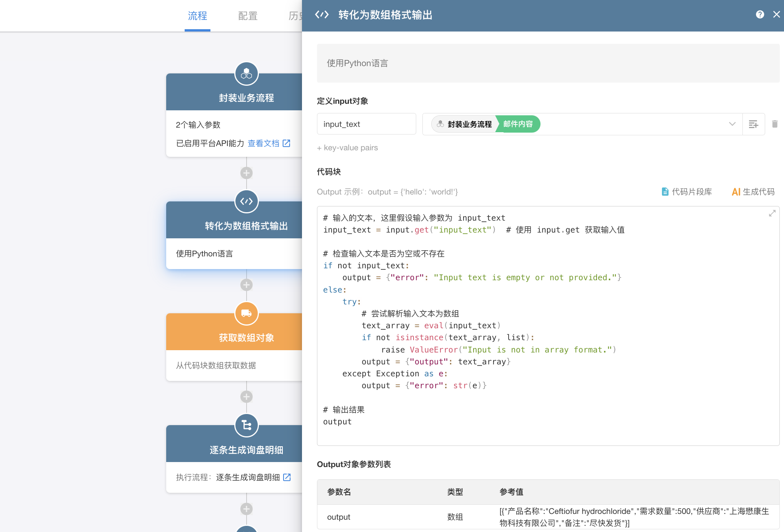Image resolution: width=784 pixels, height=532 pixels.
Task: Click the help question mark icon
Action: [x=760, y=15]
